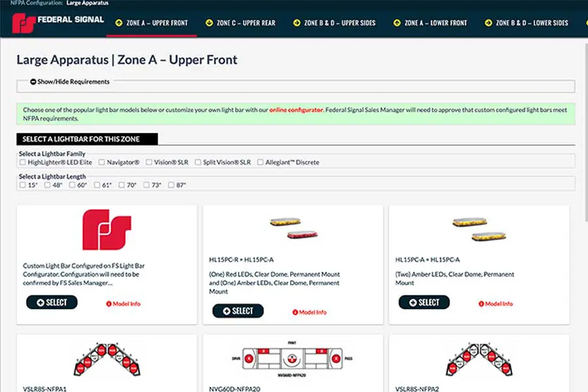This screenshot has width=588, height=392.
Task: Open the Zone C – Upper Rear tab
Action: pos(241,23)
